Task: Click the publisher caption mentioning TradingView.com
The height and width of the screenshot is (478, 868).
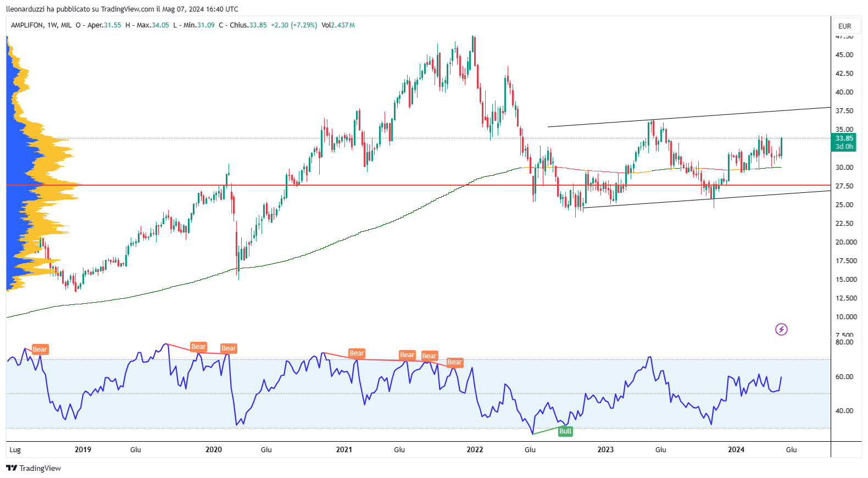Action: 122,9
